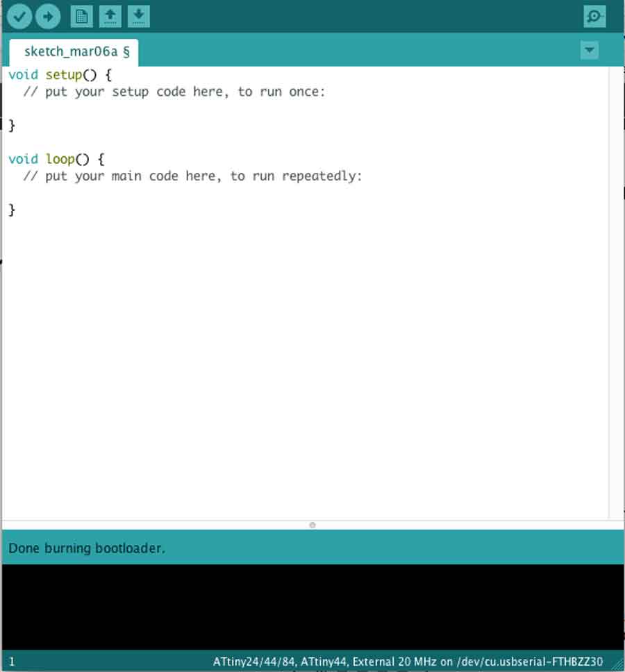Click the Verify checkmark button
Viewport: 625px width, 672px height.
point(19,17)
